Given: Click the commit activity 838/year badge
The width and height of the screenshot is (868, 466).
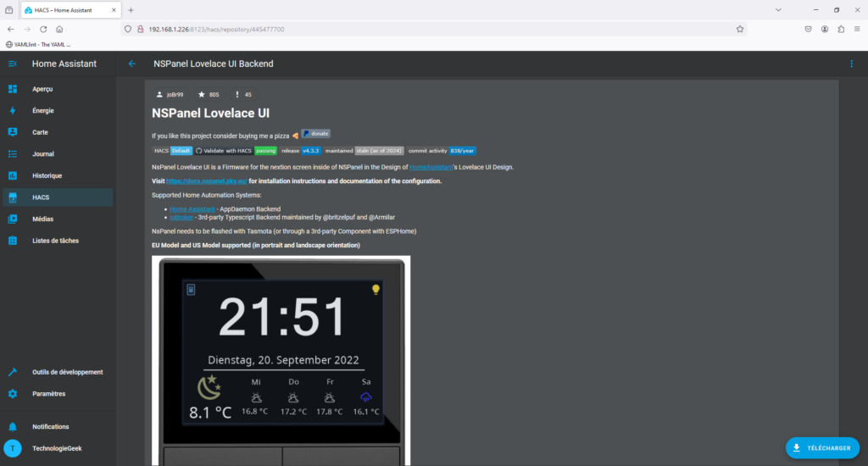Looking at the screenshot, I should 442,151.
